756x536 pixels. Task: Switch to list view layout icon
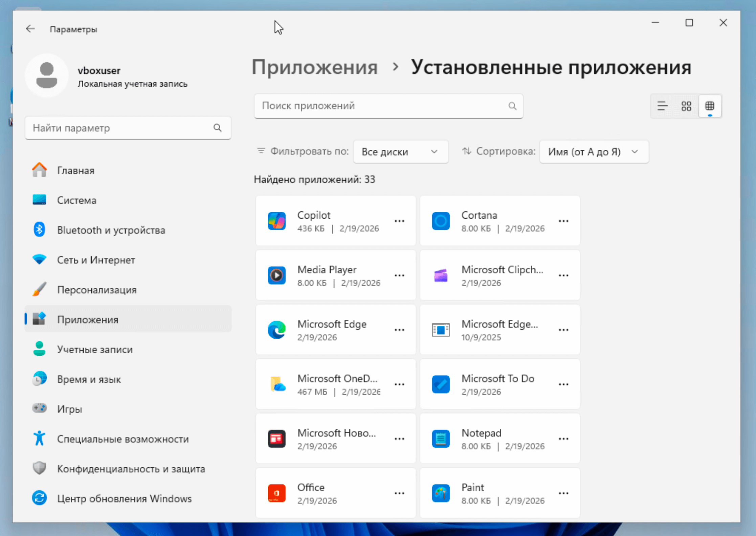point(662,106)
